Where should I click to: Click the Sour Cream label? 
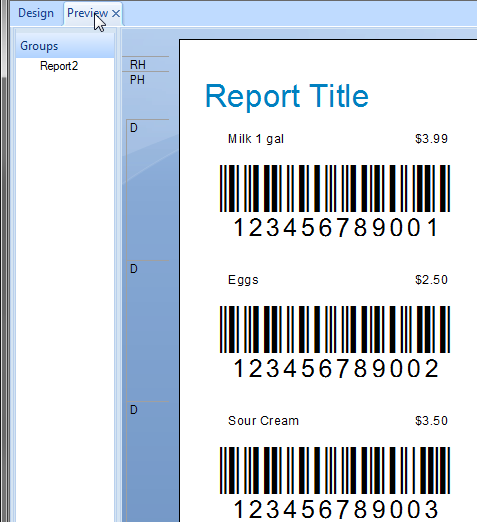(x=263, y=421)
